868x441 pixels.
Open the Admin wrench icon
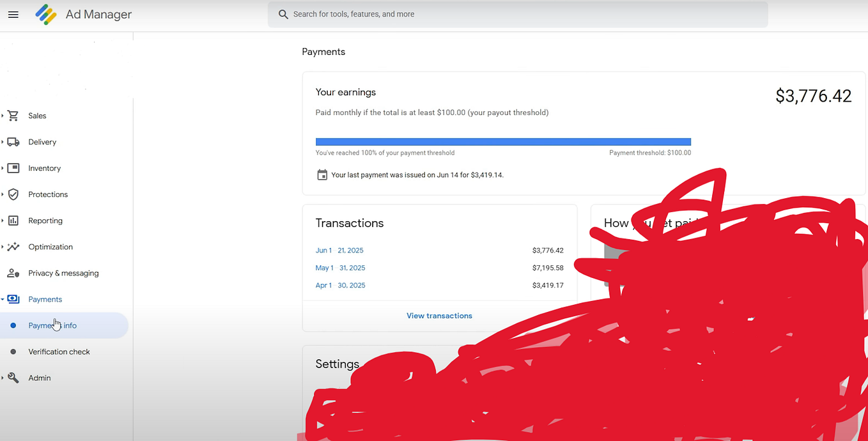13,378
